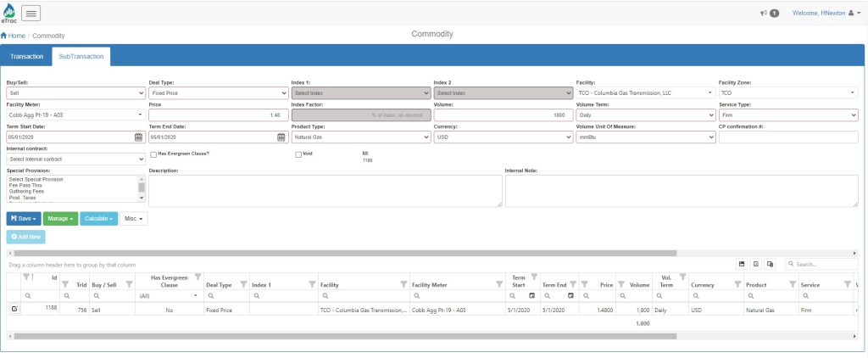Switch to the Transaction tab
The image size is (868, 358).
tap(26, 57)
